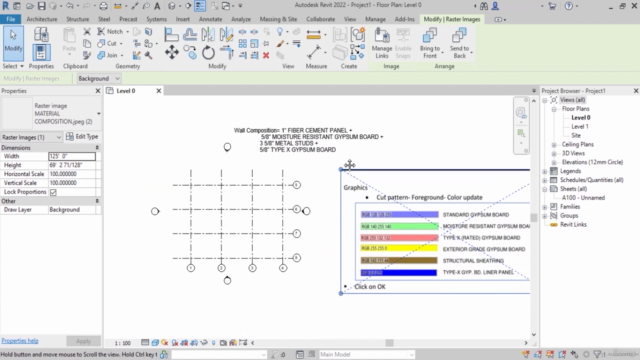Click Send to Back
Viewport: 640px width, 360px height.
459,43
